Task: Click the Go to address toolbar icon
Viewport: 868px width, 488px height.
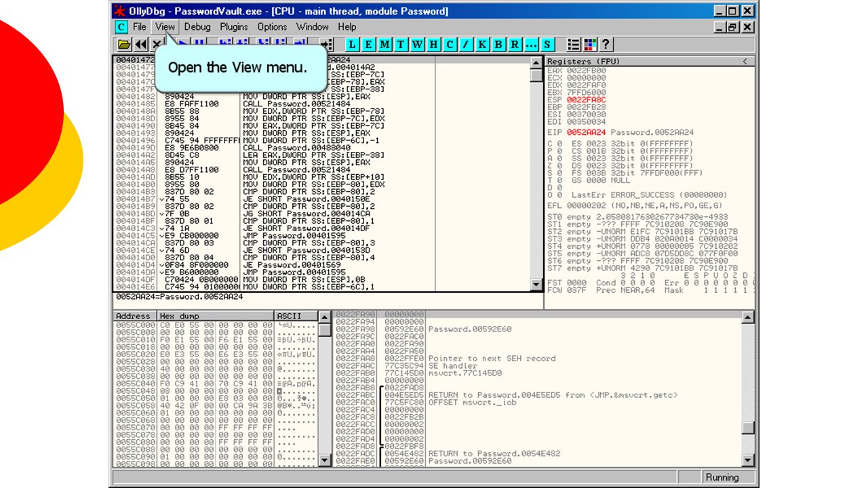Action: [x=326, y=45]
